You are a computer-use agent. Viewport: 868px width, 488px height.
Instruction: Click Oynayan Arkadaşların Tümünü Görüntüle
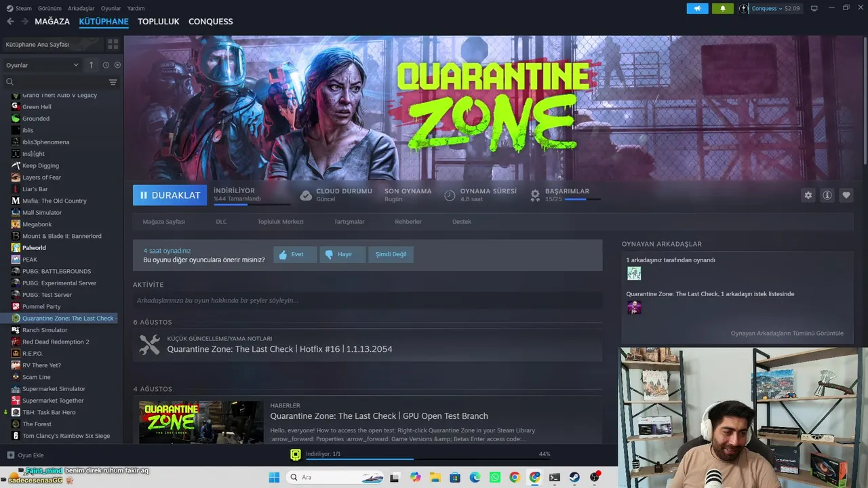point(787,333)
